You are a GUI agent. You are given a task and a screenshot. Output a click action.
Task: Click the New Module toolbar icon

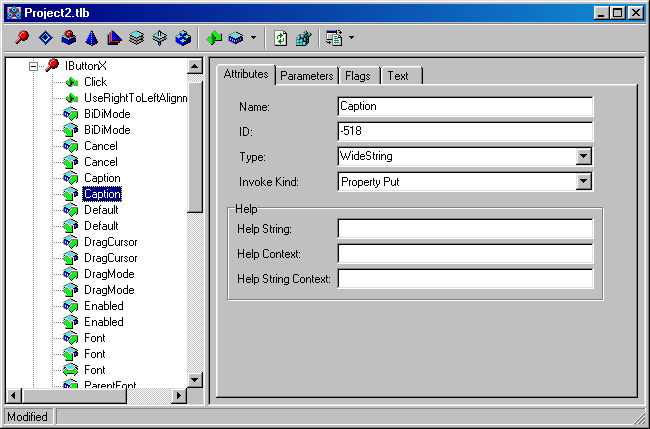point(183,39)
